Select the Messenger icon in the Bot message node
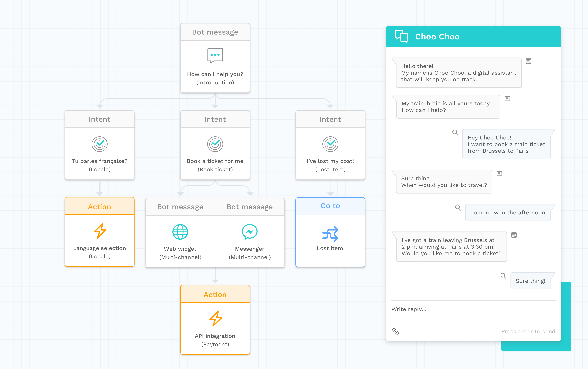 tap(250, 232)
